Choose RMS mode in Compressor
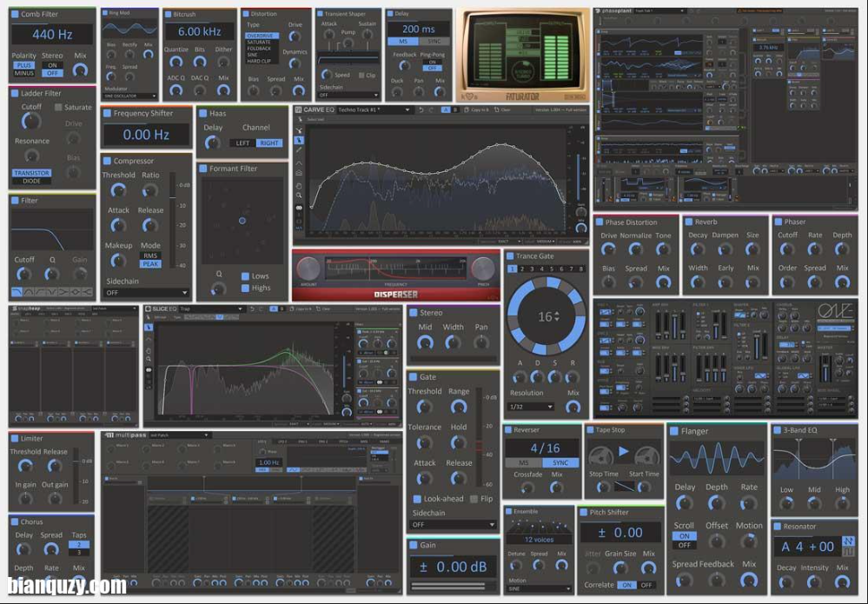The image size is (868, 604). click(x=150, y=256)
